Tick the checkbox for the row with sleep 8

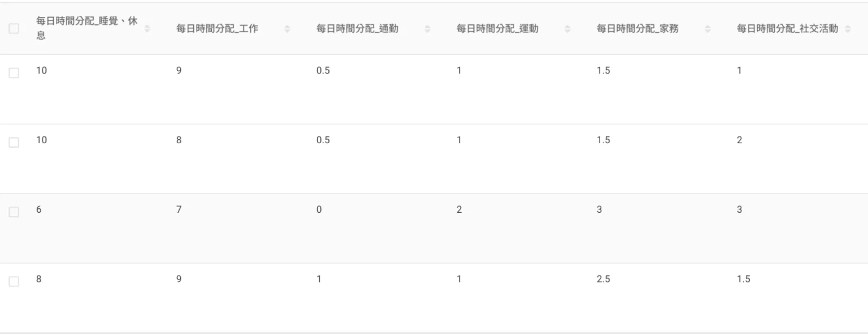(x=14, y=282)
